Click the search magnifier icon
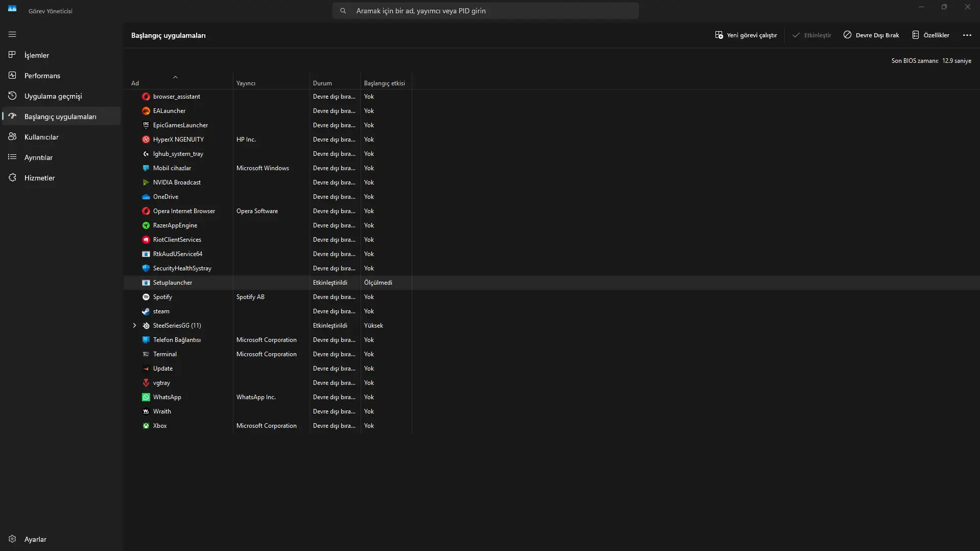This screenshot has height=551, width=980. coord(343,11)
